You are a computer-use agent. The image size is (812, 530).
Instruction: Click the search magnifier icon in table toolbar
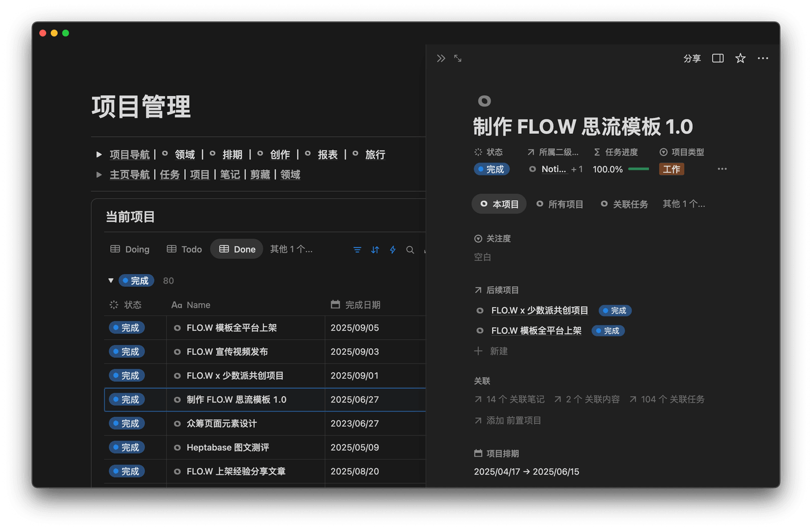point(410,250)
